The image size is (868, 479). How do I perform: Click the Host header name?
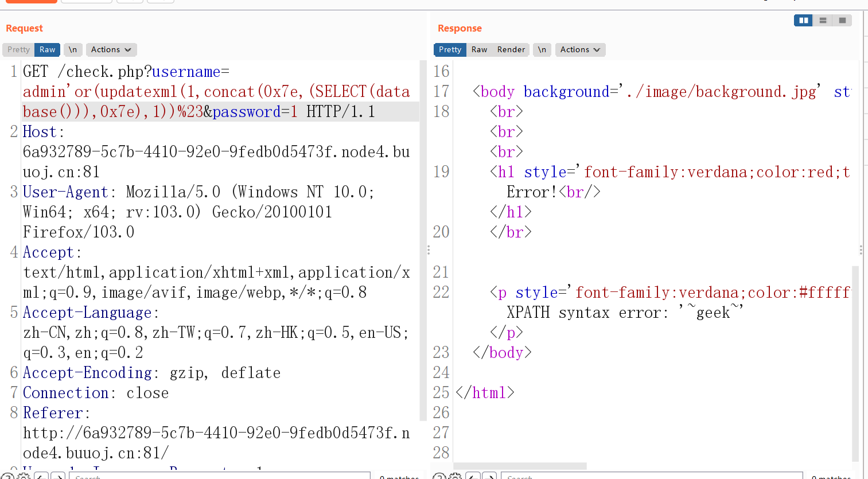tap(40, 132)
